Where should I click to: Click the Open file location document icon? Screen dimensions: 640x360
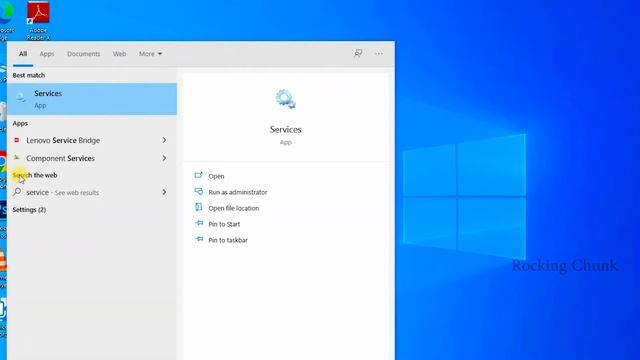coord(198,207)
